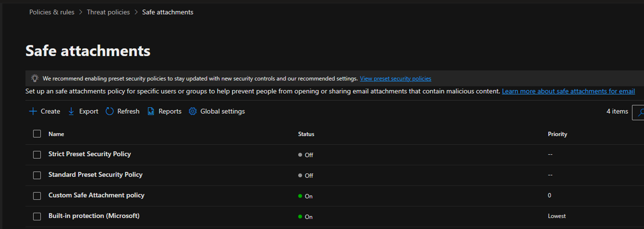Check the Strict Preset Security Policy box
This screenshot has height=229, width=644.
[37, 155]
